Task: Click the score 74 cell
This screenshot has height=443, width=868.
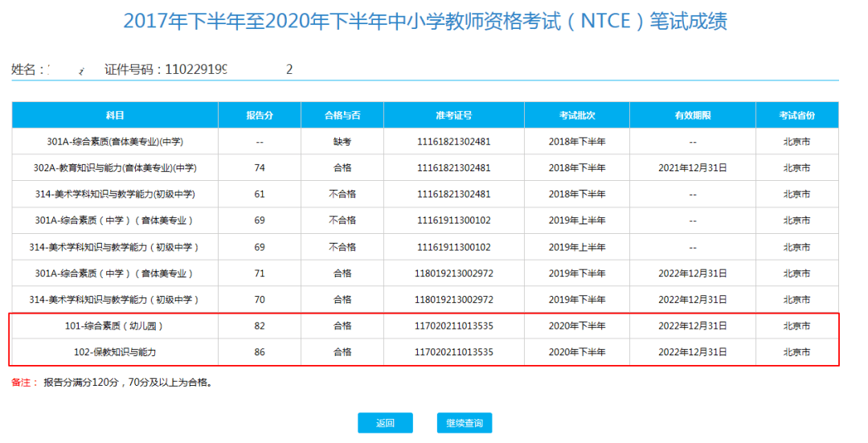Action: tap(260, 168)
